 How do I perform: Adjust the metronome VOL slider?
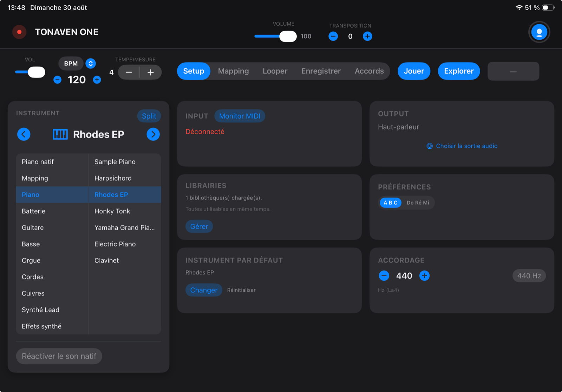[x=30, y=72]
